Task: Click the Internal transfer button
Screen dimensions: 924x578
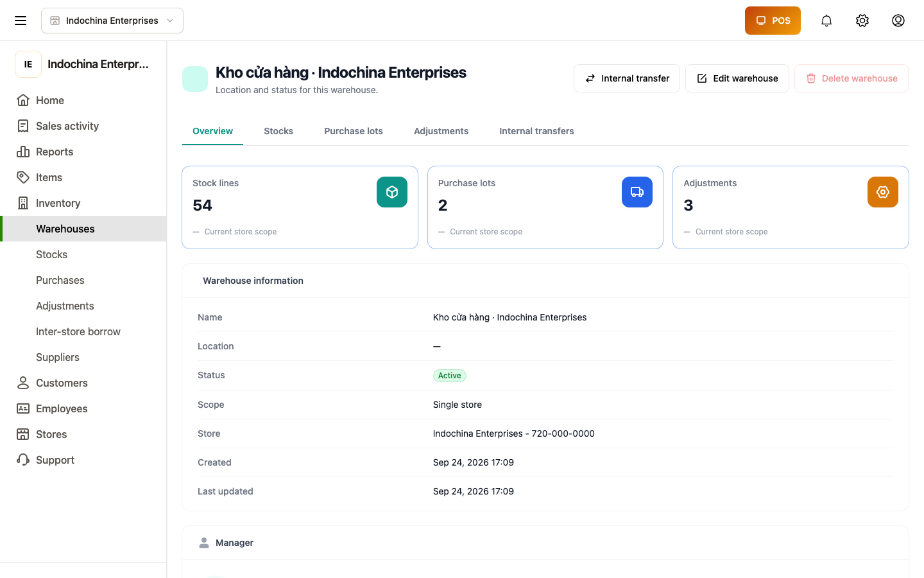Action: [x=627, y=78]
